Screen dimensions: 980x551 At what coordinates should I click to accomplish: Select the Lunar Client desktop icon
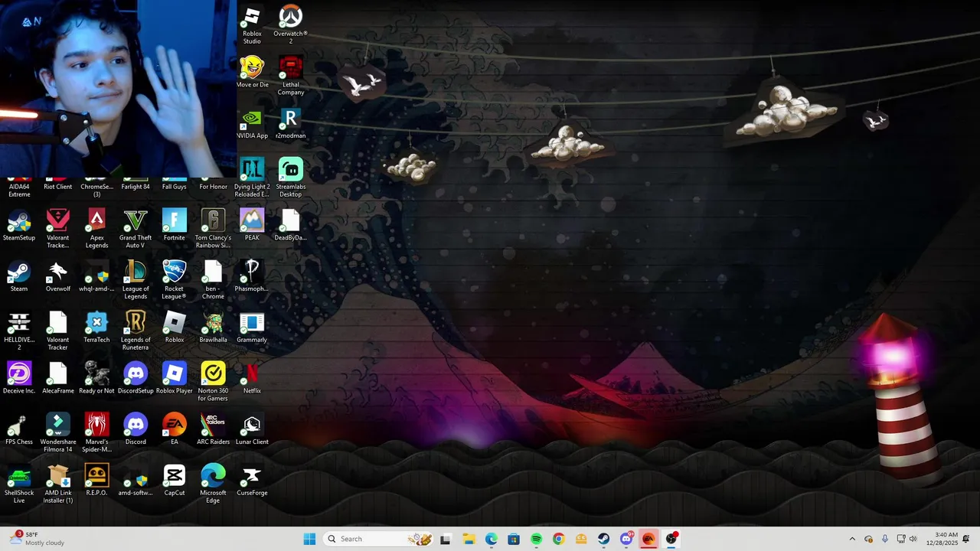tap(252, 429)
